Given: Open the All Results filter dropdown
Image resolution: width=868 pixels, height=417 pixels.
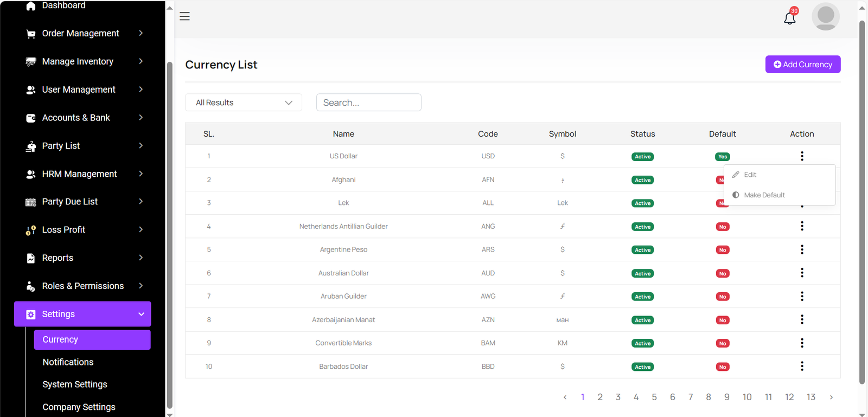Looking at the screenshot, I should click(244, 102).
